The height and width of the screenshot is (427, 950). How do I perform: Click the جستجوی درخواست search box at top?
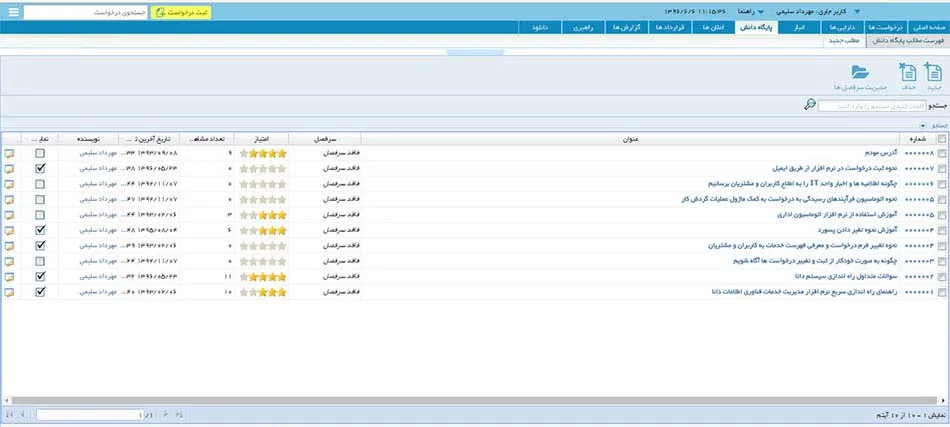[85, 12]
